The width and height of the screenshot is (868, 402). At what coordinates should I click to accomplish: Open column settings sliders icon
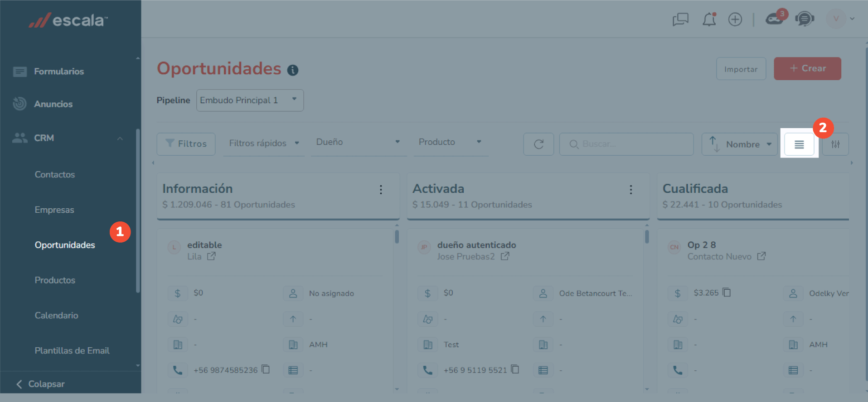(835, 144)
